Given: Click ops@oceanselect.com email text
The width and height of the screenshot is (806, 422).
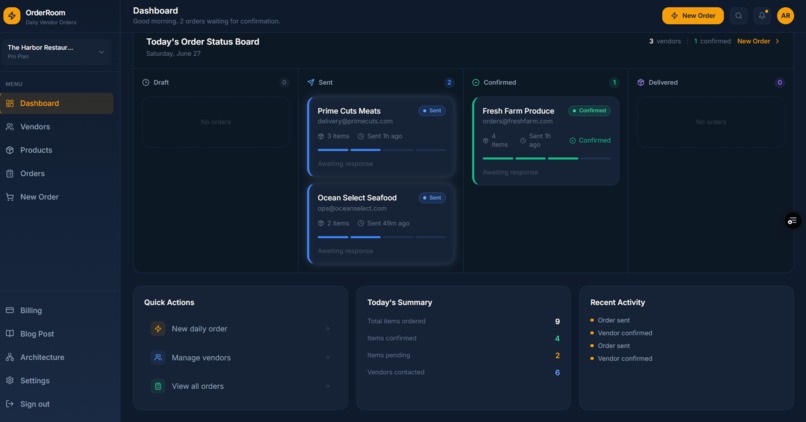Looking at the screenshot, I should point(352,208).
